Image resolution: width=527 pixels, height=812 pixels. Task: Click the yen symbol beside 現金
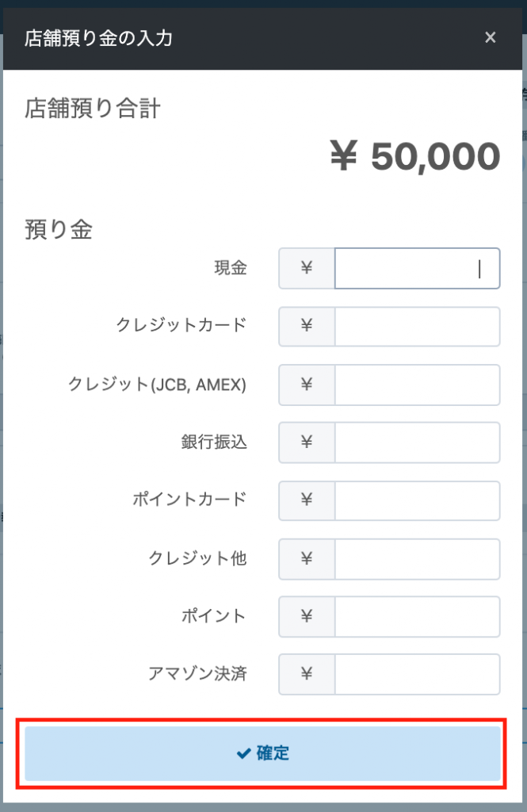(307, 269)
